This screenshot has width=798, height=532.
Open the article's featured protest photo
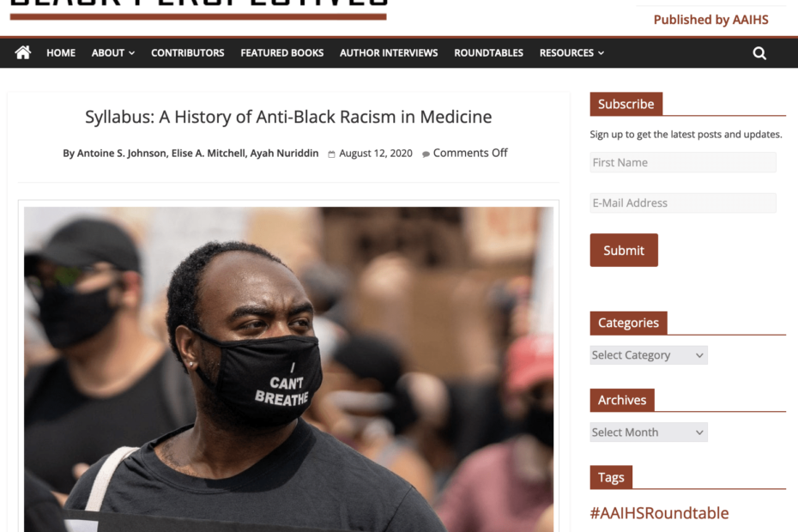[x=288, y=369]
